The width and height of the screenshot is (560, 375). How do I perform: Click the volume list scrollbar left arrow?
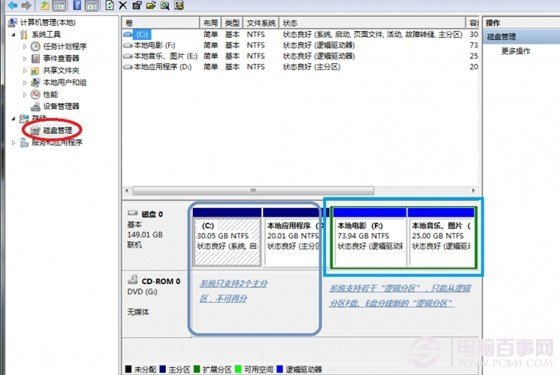click(x=127, y=191)
